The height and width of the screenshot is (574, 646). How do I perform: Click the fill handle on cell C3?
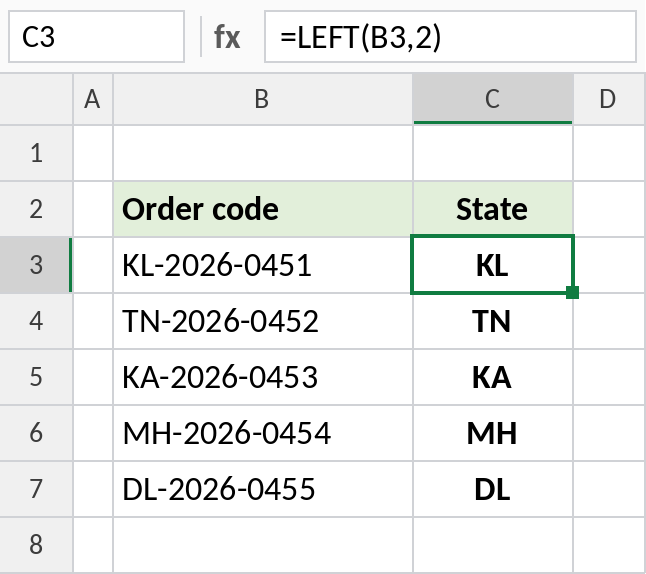tap(573, 293)
